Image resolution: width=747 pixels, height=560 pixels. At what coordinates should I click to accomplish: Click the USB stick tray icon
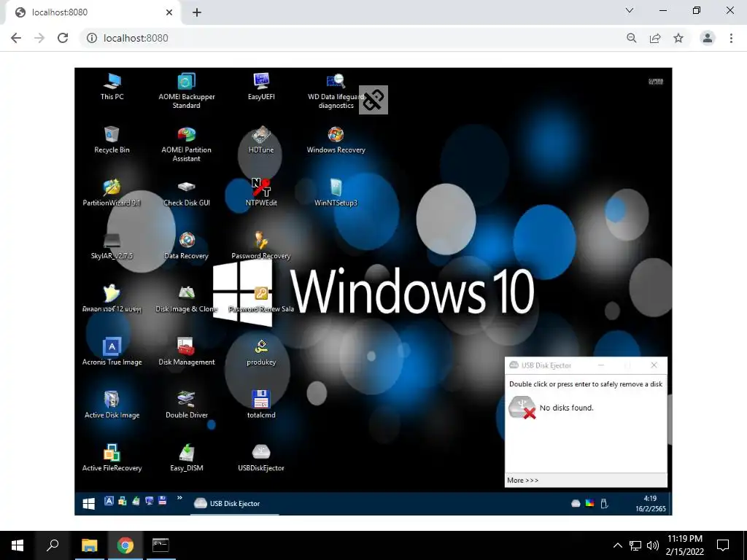tap(604, 503)
